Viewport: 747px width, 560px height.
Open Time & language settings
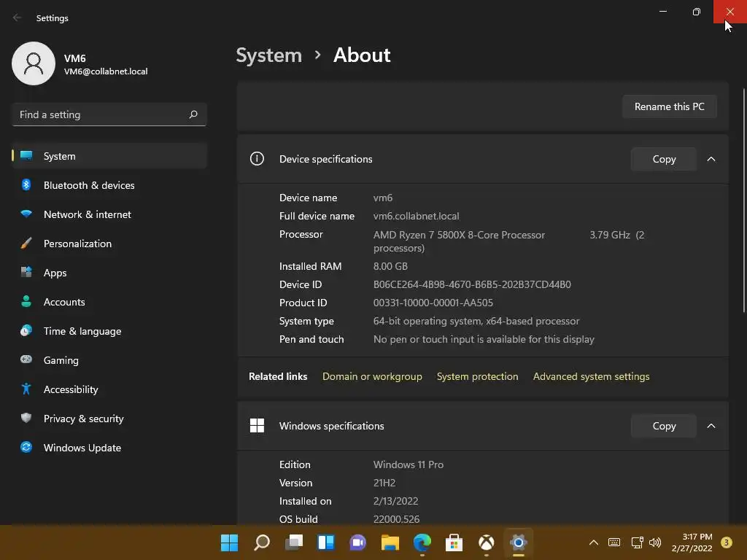pos(109,331)
